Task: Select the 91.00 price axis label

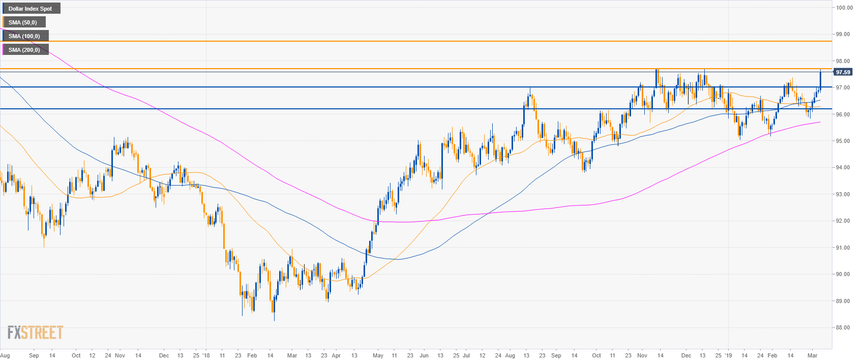Action: [x=844, y=248]
